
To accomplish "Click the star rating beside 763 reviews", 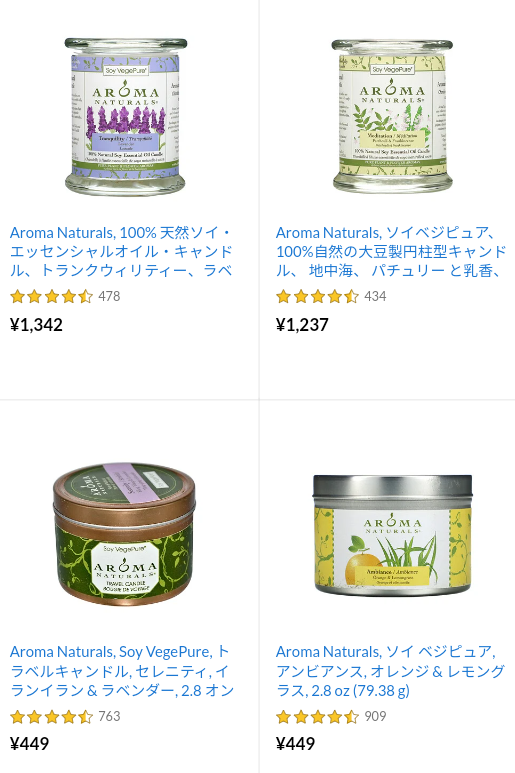I will 51,716.
